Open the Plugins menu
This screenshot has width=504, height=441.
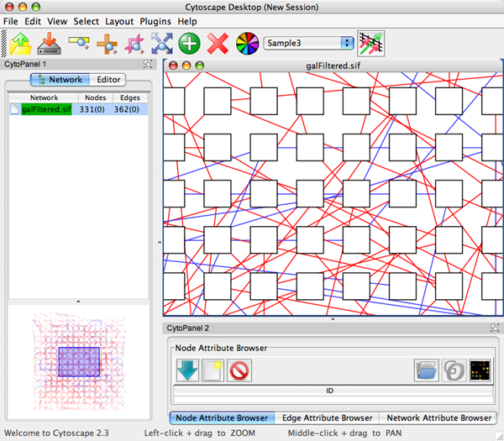click(x=155, y=20)
